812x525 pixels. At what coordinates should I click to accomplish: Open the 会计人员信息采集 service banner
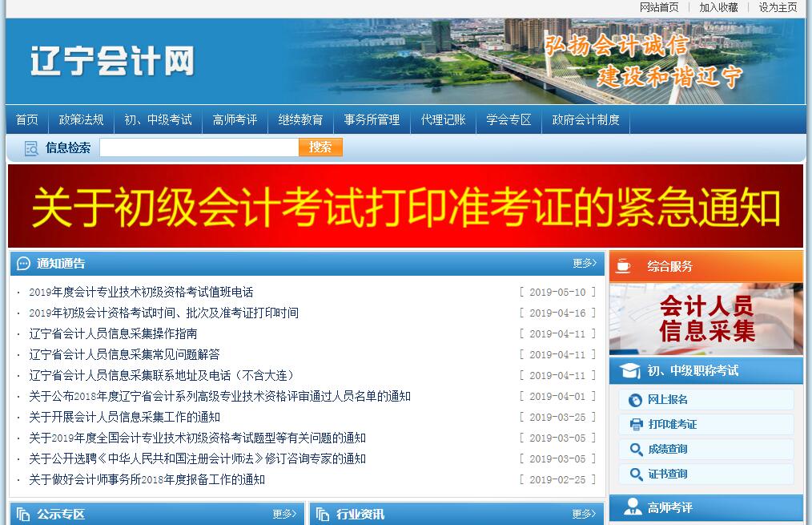tap(706, 319)
